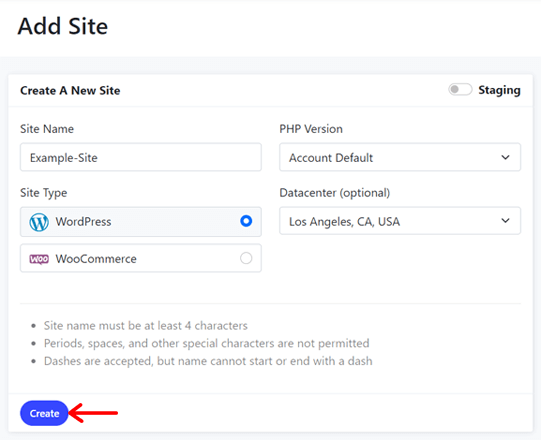
Task: Click the Create A New Site header
Action: click(x=70, y=90)
